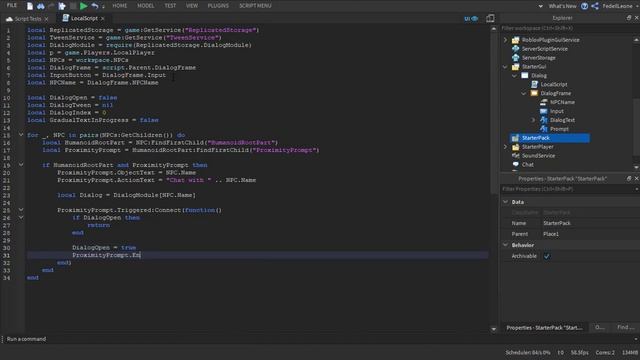Select the Input button item in Explorer
Viewport: 640px width, 360px height.
(x=556, y=111)
